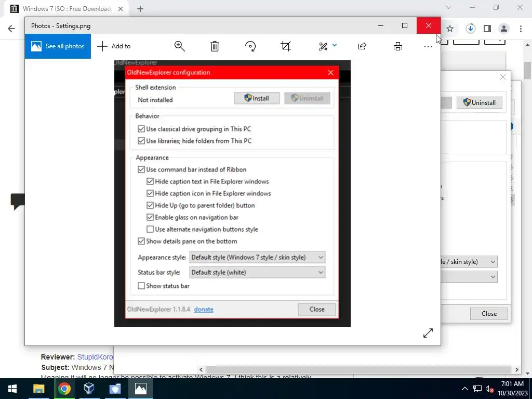Open the See more ellipsis menu in Photos

pyautogui.click(x=428, y=46)
